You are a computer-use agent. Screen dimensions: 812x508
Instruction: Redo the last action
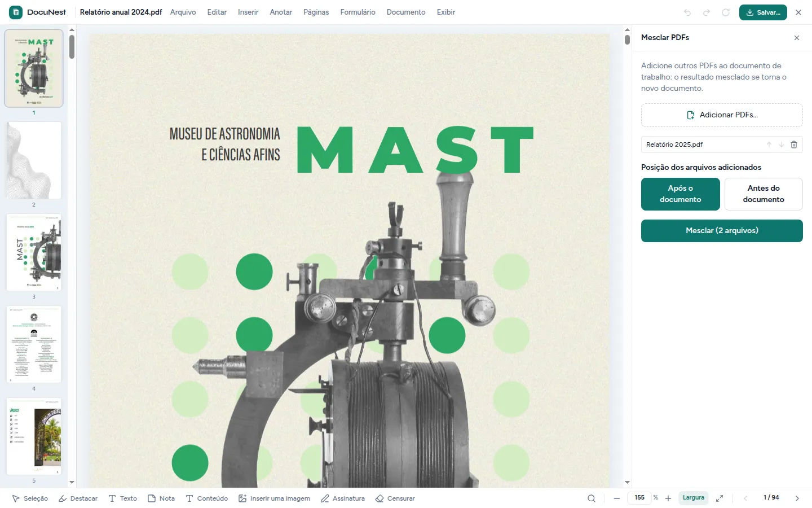707,12
